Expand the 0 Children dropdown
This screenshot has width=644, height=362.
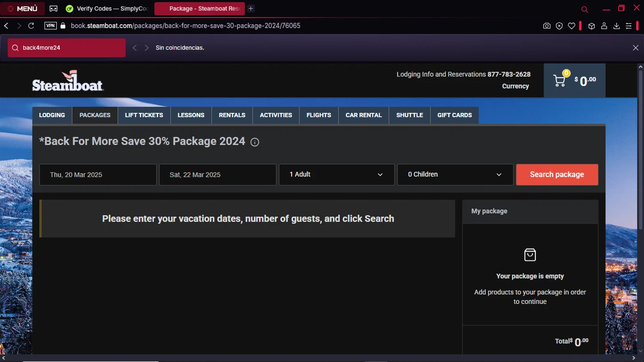tap(455, 175)
